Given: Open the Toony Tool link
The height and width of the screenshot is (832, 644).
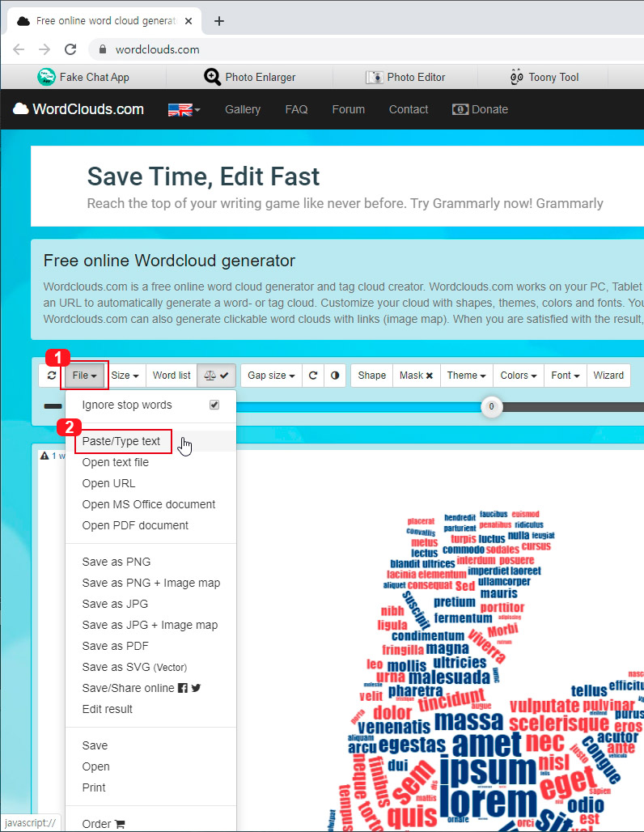Looking at the screenshot, I should click(544, 77).
